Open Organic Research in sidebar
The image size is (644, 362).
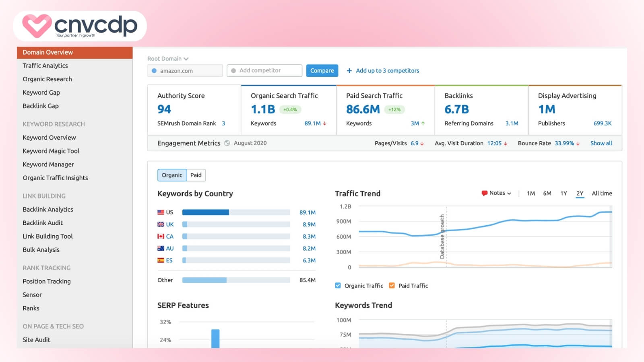pyautogui.click(x=47, y=79)
